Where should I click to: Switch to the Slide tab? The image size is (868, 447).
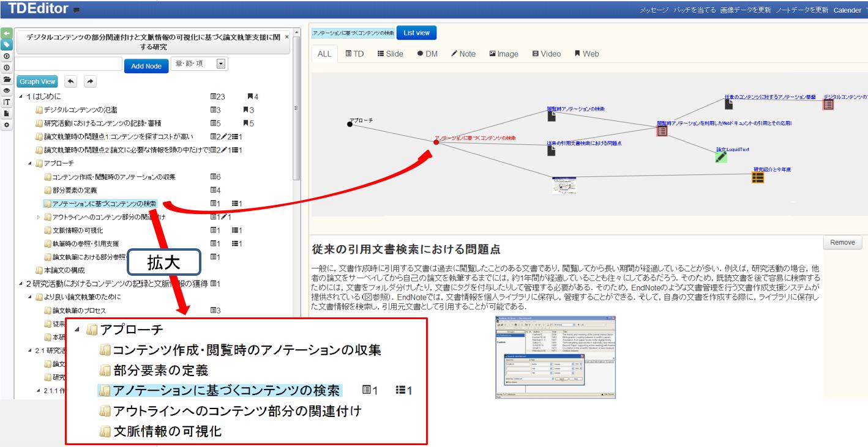(390, 54)
